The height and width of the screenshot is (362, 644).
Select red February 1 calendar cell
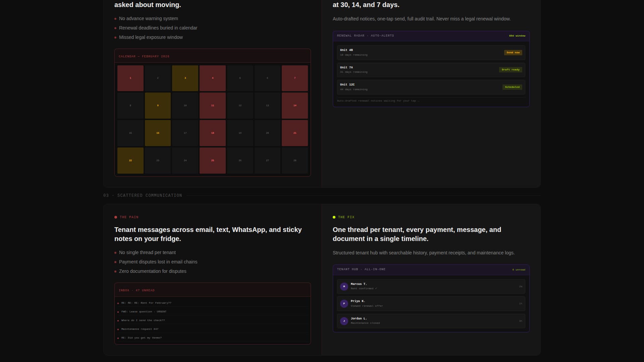130,78
